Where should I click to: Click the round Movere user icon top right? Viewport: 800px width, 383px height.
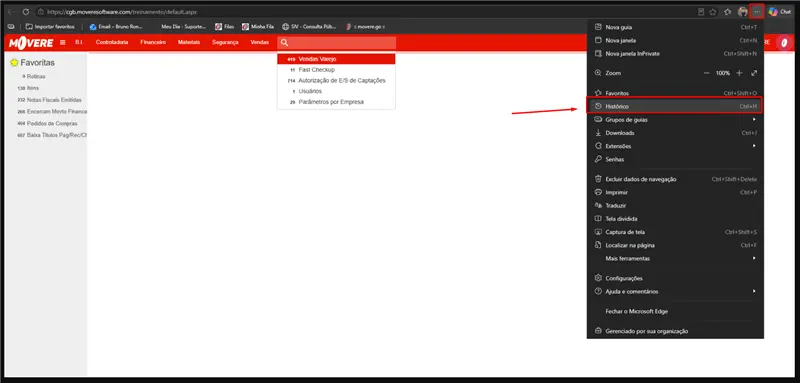[x=783, y=43]
